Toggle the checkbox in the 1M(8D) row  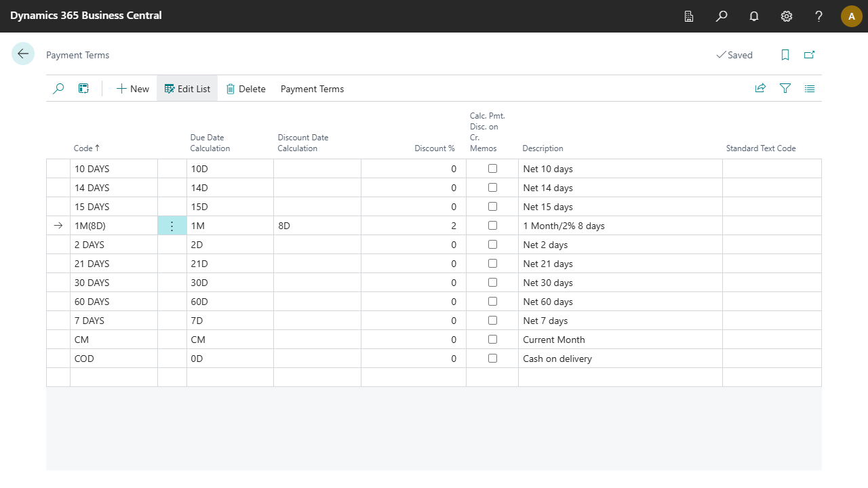tap(492, 226)
